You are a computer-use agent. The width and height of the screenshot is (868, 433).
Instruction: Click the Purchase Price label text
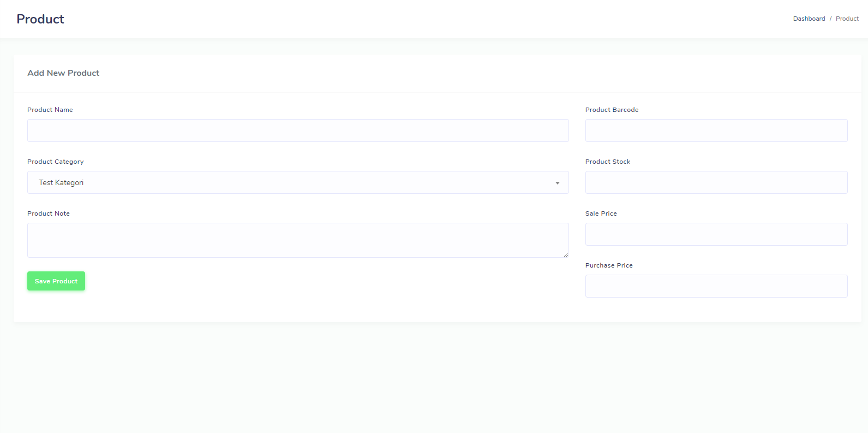click(609, 265)
